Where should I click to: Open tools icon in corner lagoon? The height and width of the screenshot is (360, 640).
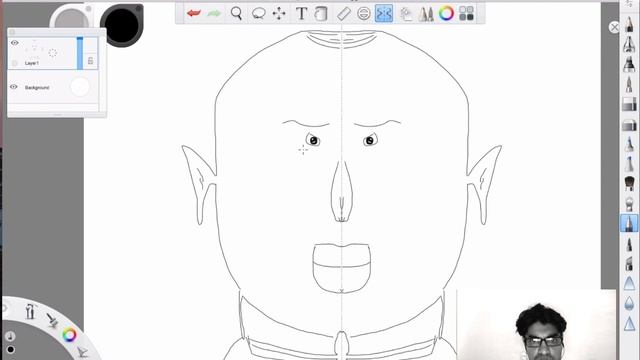(x=30, y=311)
